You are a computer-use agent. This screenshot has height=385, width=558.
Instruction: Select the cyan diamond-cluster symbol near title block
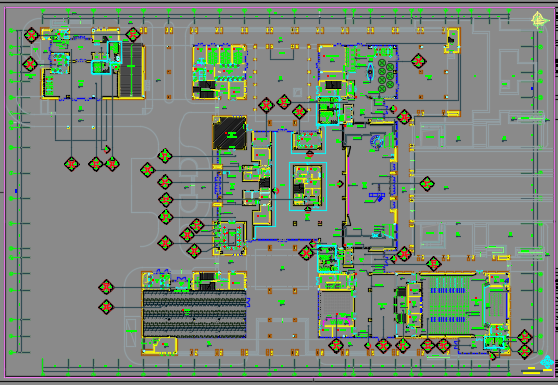click(x=547, y=362)
